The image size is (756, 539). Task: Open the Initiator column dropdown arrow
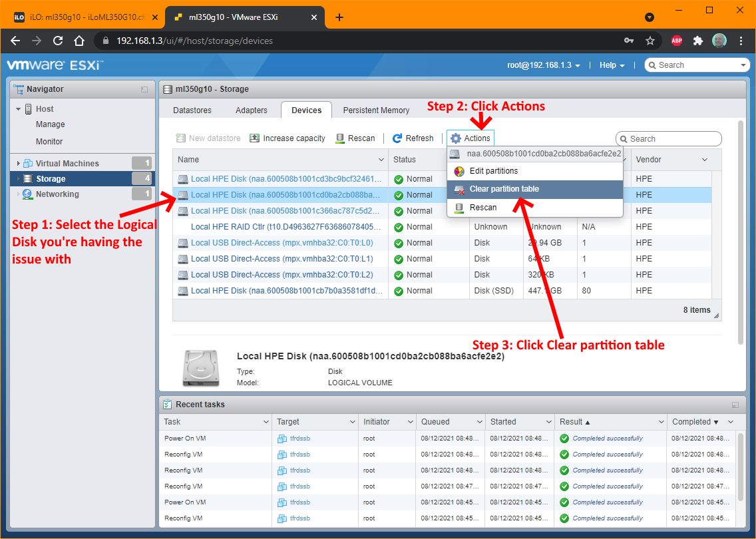tap(411, 422)
